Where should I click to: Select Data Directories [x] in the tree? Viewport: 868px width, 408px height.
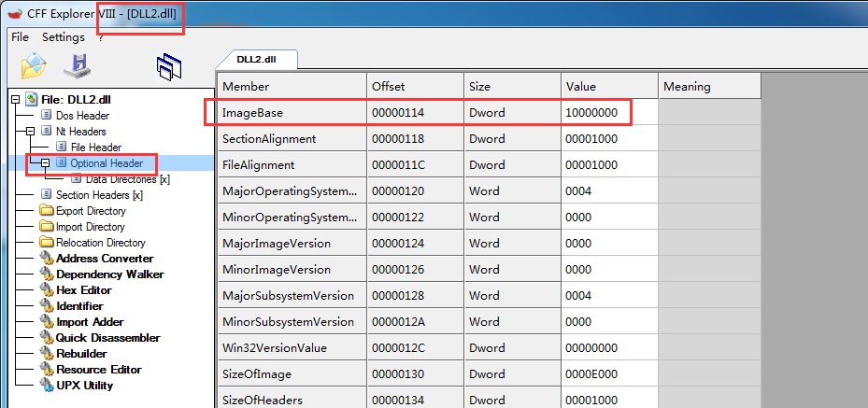(128, 179)
